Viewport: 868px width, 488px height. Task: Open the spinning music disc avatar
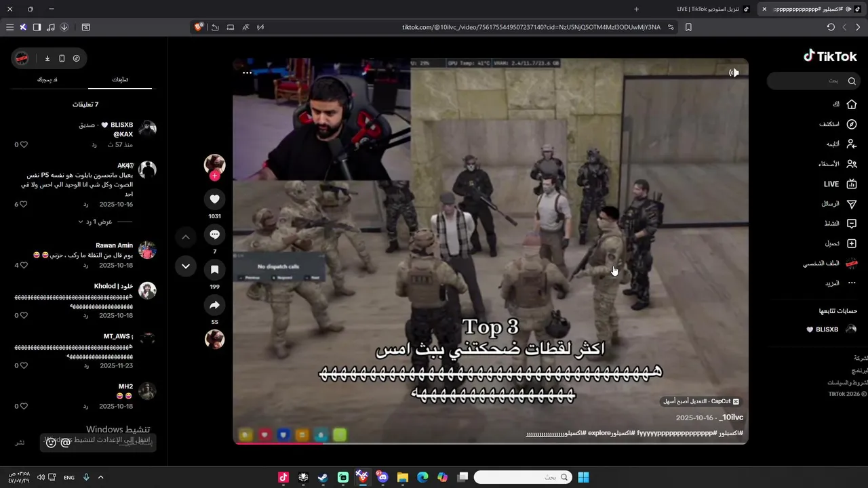tap(214, 339)
